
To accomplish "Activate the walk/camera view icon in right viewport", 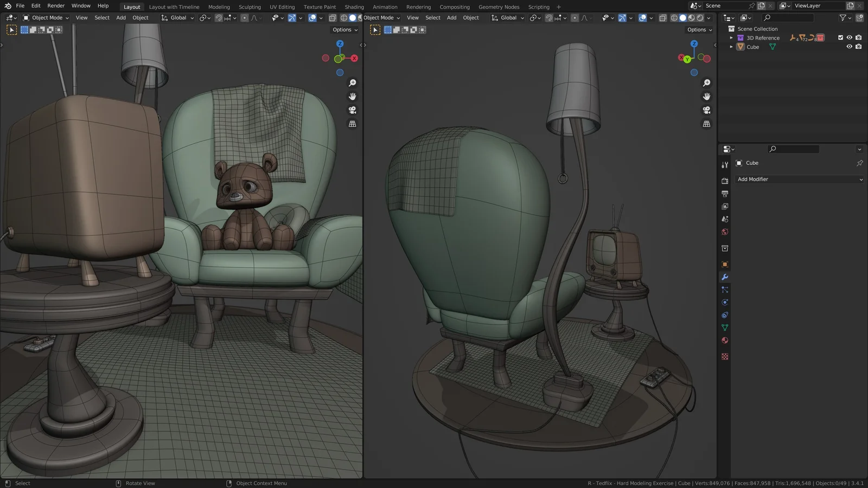I will point(707,110).
